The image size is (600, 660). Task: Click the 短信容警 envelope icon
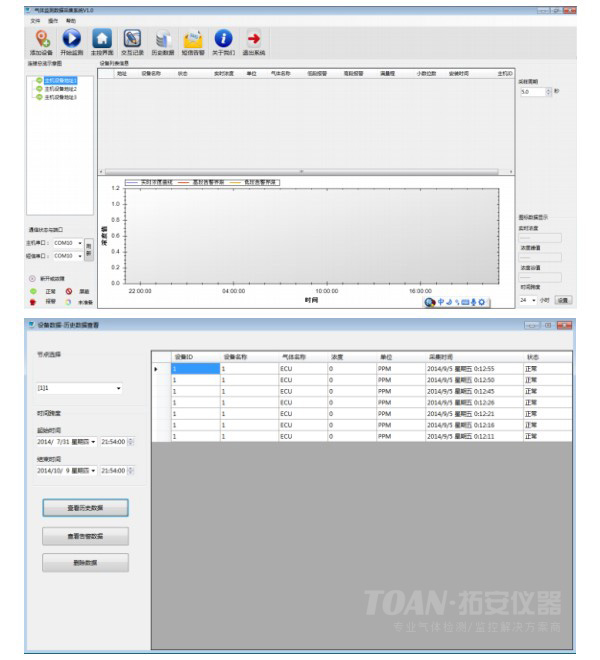[193, 39]
